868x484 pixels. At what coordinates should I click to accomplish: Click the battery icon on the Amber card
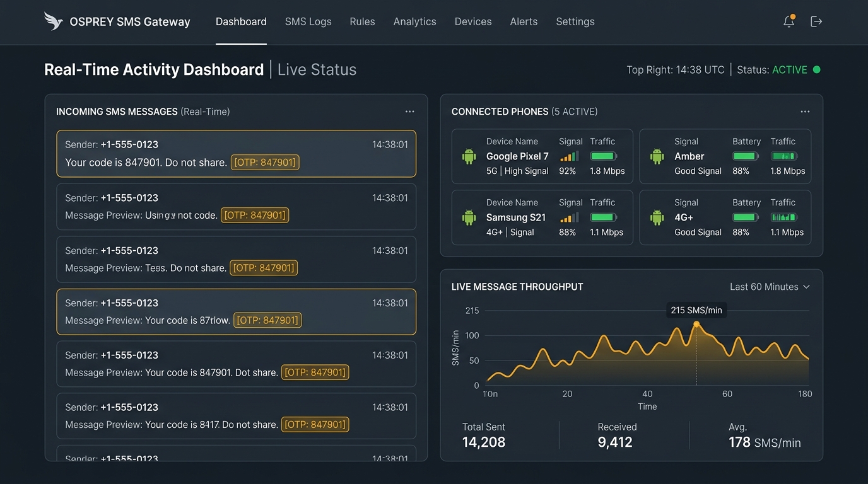pos(746,156)
